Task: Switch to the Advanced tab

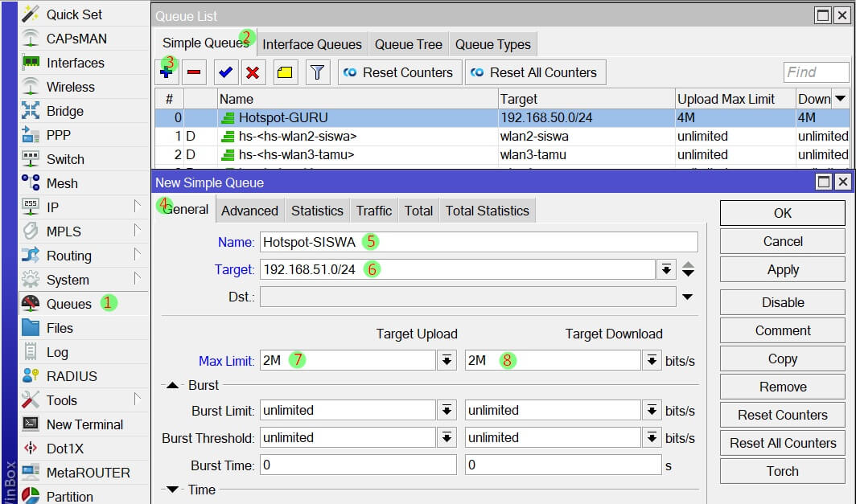Action: [249, 211]
